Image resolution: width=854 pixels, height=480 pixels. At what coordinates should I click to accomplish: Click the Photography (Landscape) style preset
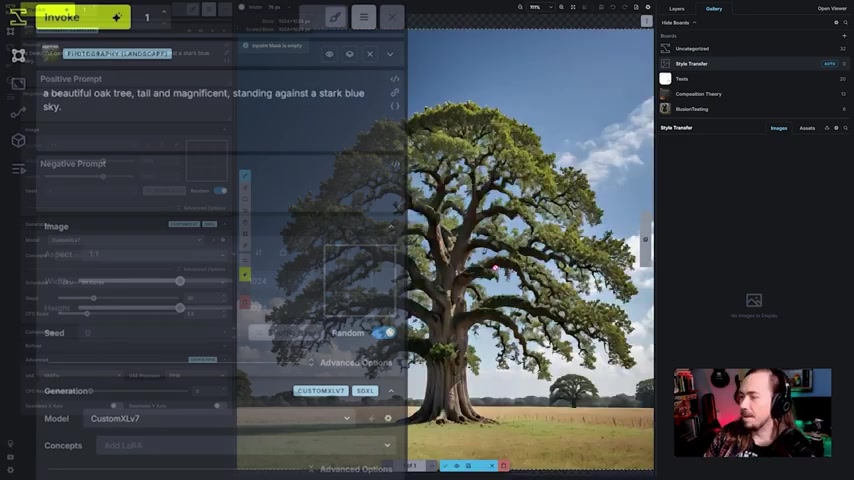coord(117,53)
